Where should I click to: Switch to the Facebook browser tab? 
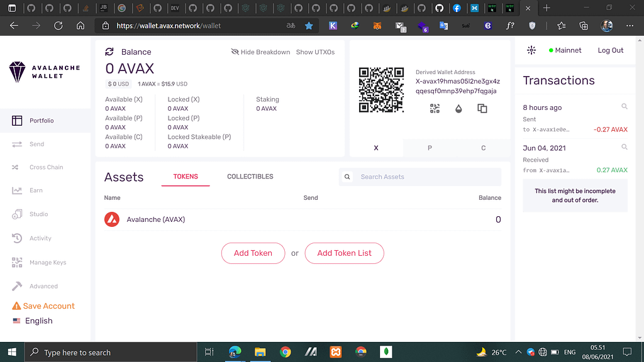click(457, 8)
